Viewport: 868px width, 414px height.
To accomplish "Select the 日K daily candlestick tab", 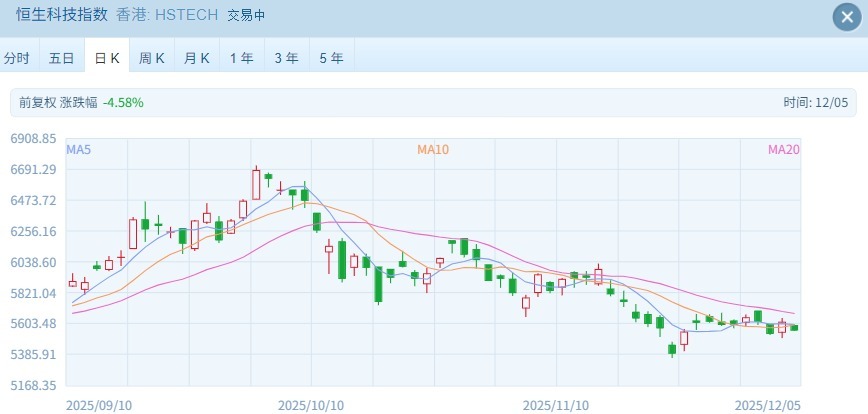I will [107, 58].
